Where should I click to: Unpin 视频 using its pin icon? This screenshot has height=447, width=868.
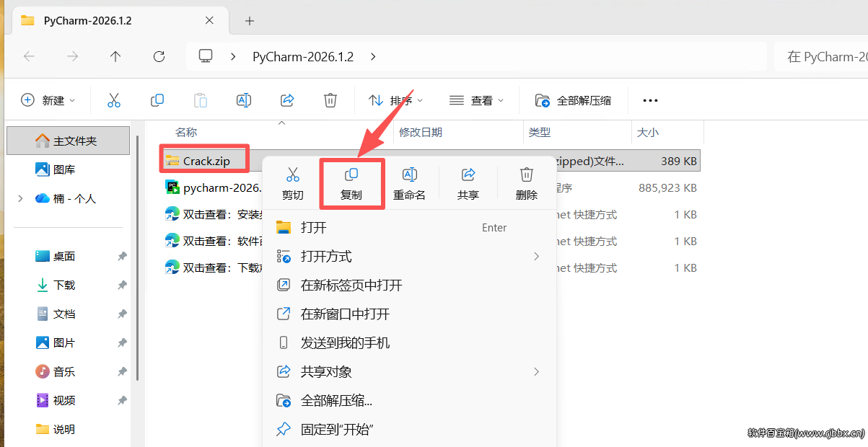pos(122,400)
